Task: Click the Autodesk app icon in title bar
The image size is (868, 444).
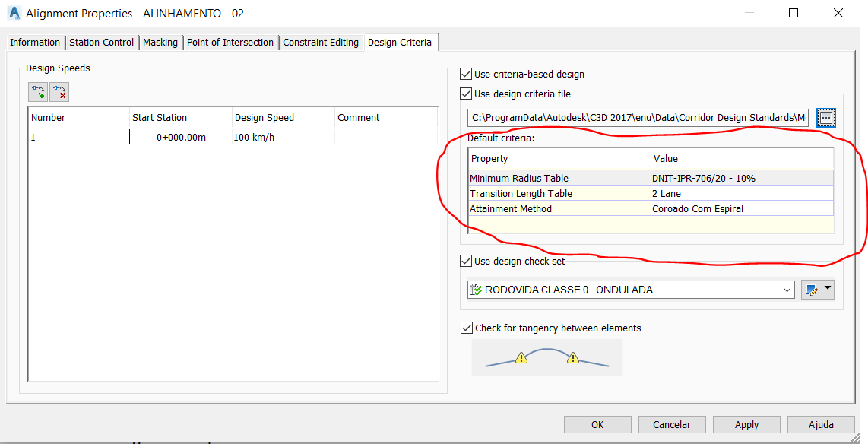Action: 14,13
